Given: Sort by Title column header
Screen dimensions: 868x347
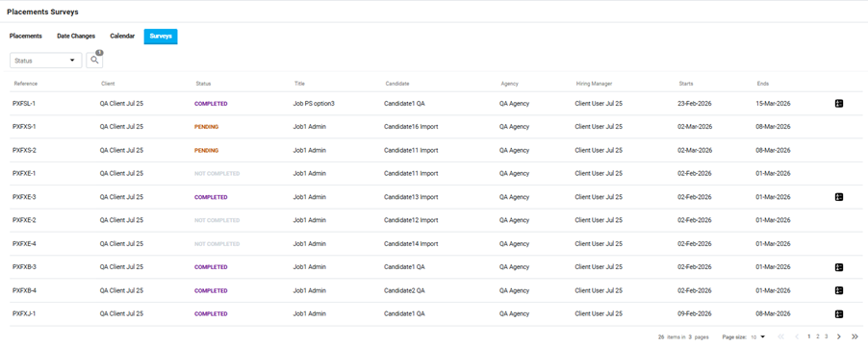Looking at the screenshot, I should click(299, 84).
